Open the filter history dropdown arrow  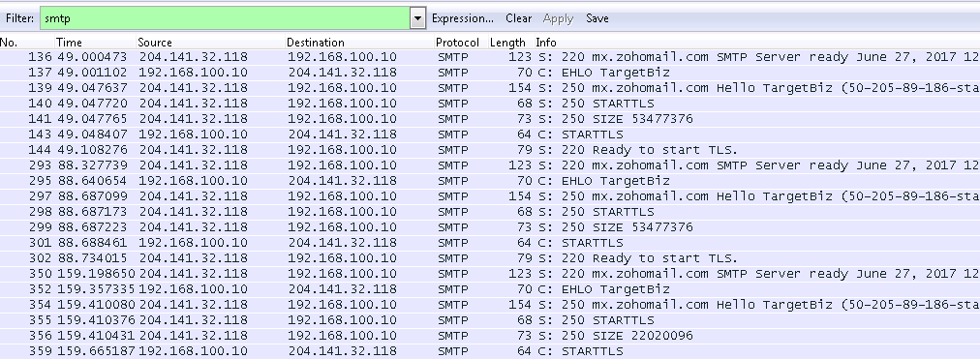(418, 18)
